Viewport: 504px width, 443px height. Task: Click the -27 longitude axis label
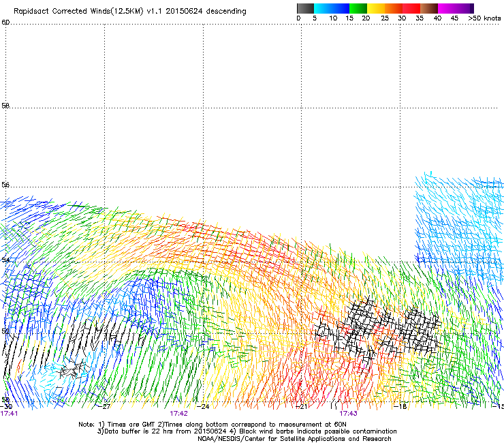point(104,406)
